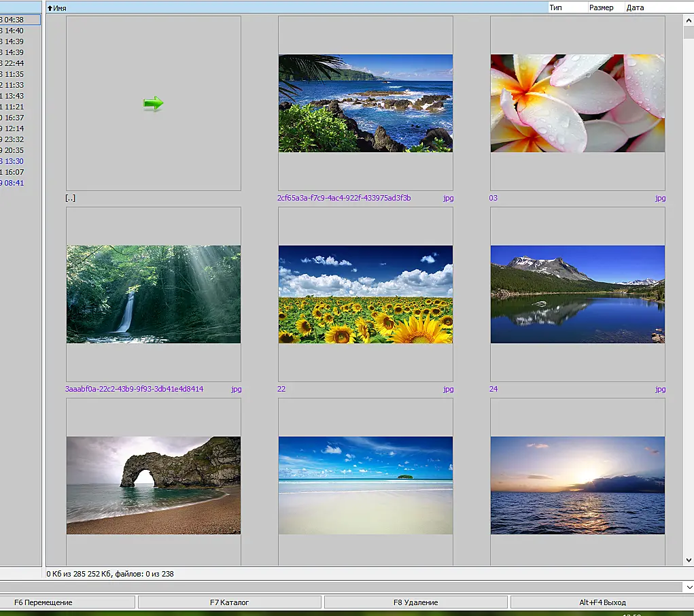Viewport: 694px width, 616px height.
Task: Click the scrollbar up arrow
Action: click(689, 20)
